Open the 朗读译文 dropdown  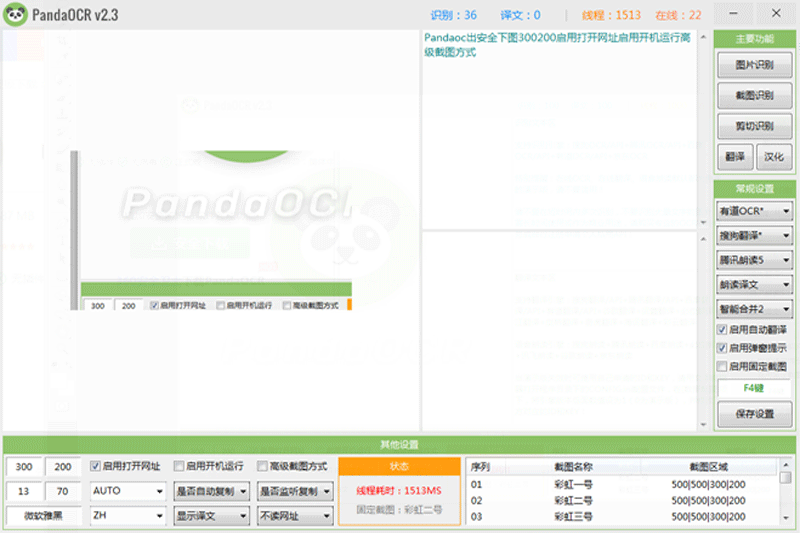pyautogui.click(x=754, y=285)
